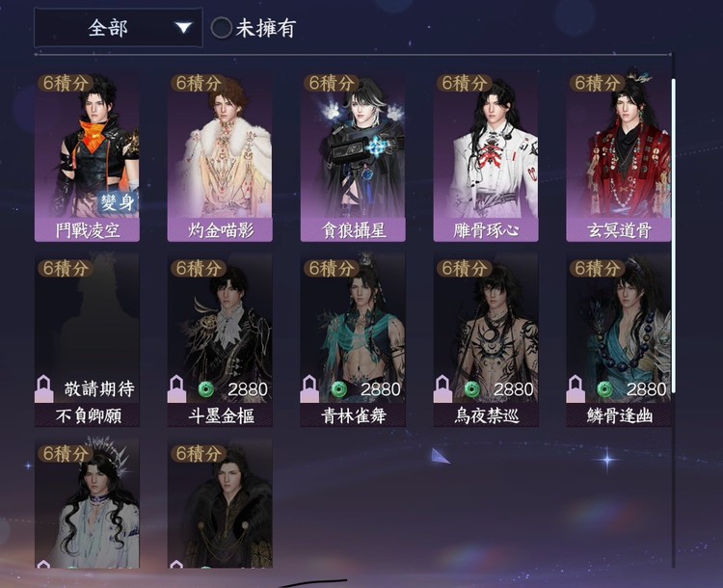Click the lock icon on 青林雀舞 card
723x588 pixels.
tap(308, 388)
